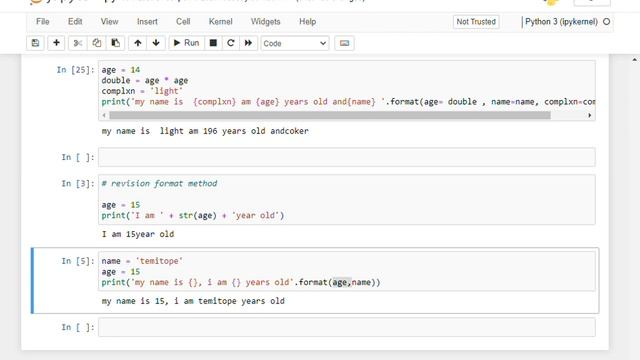Click the Not Trusted button

point(476,22)
